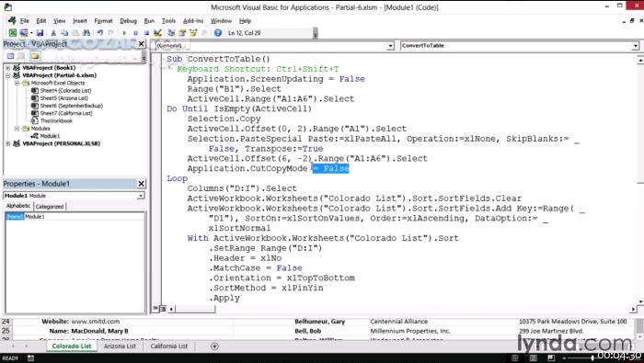The image size is (644, 363).
Task: Expand VBAProject (PERSONAL.XLSB) tree node
Action: (7, 143)
